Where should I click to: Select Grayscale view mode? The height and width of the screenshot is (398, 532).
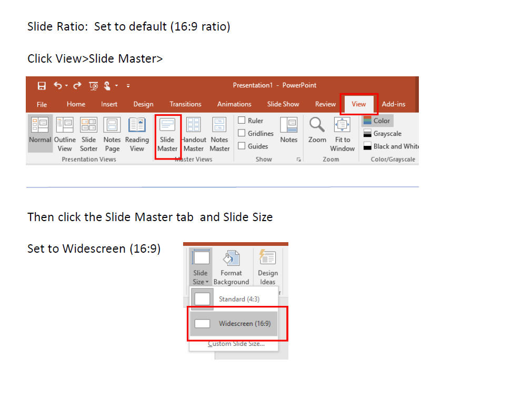click(383, 133)
